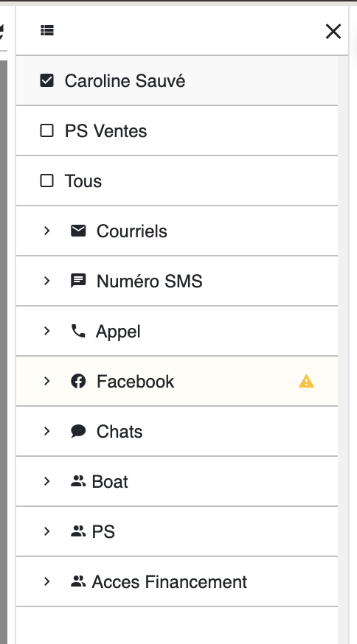Image resolution: width=357 pixels, height=644 pixels.
Task: Open the PS group row
Action: pos(177,531)
